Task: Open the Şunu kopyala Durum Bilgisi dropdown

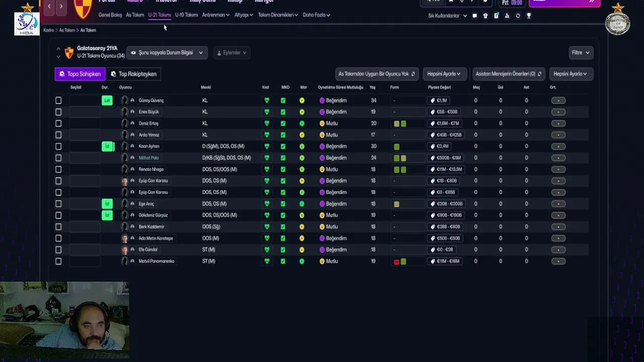Action: click(167, 53)
